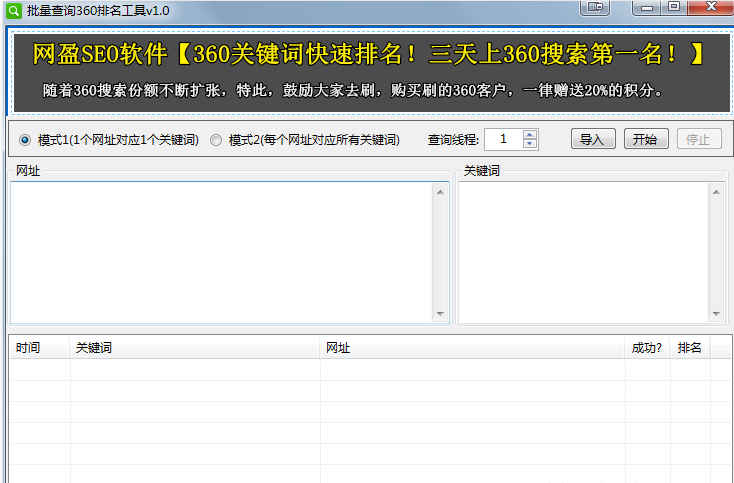Viewport: 734px width, 483px height.
Task: Click the 网址 group box label
Action: tap(28, 171)
